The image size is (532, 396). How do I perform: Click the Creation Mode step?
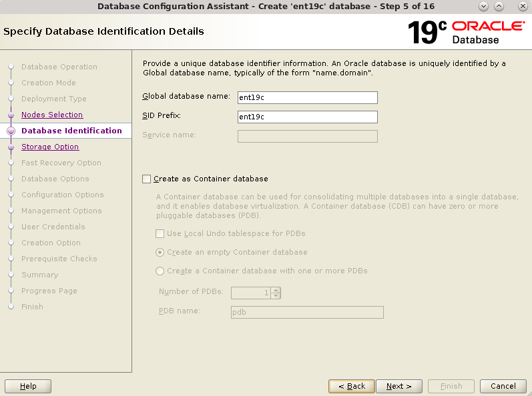coord(49,83)
